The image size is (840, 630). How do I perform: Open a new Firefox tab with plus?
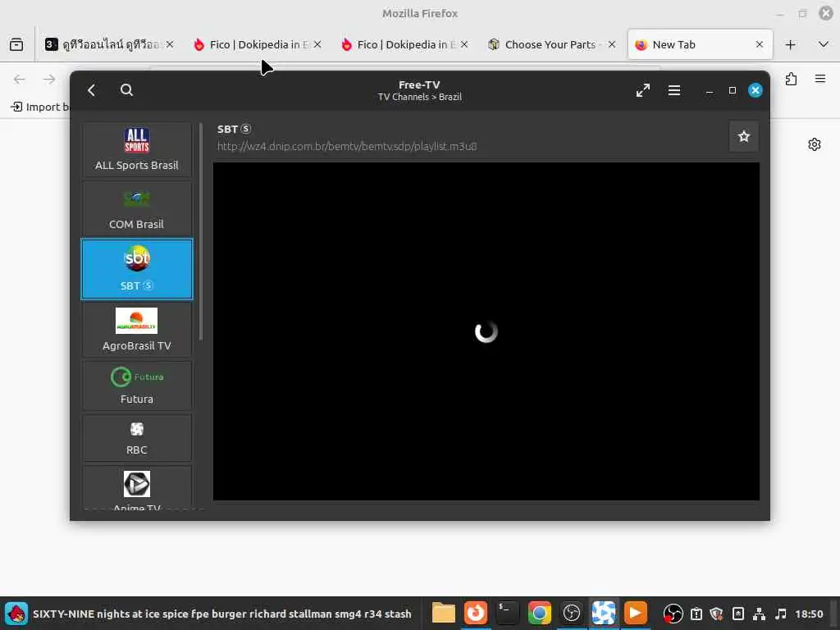click(790, 44)
